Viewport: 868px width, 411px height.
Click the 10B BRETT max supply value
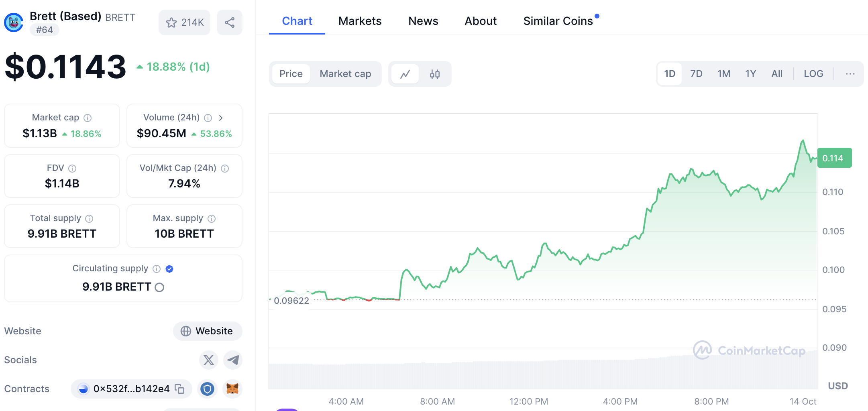point(184,234)
